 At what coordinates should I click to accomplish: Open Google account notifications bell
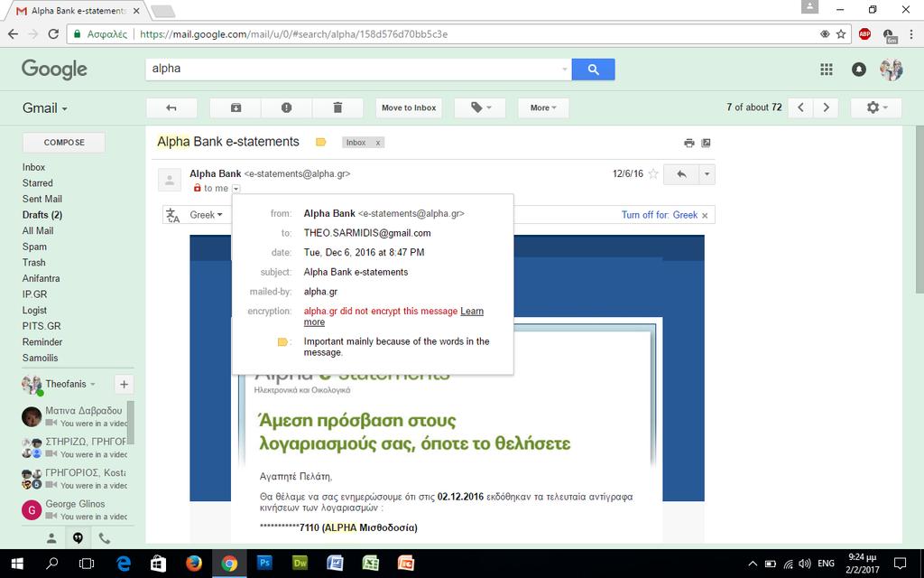pyautogui.click(x=859, y=70)
